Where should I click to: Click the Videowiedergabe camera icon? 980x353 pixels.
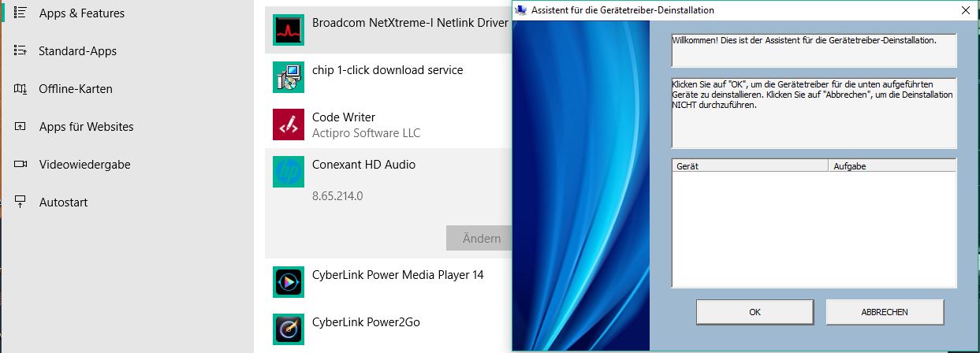(x=20, y=165)
